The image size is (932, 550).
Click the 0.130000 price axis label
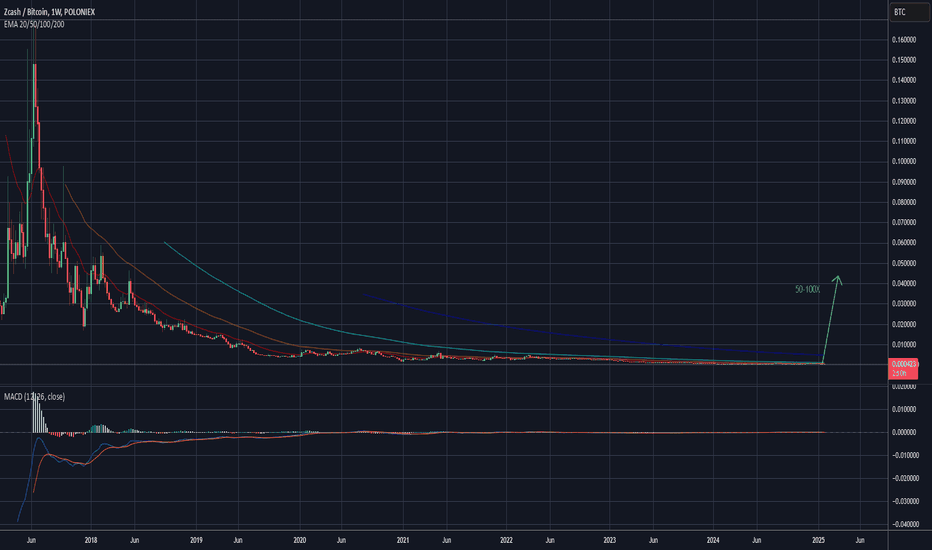pos(903,101)
